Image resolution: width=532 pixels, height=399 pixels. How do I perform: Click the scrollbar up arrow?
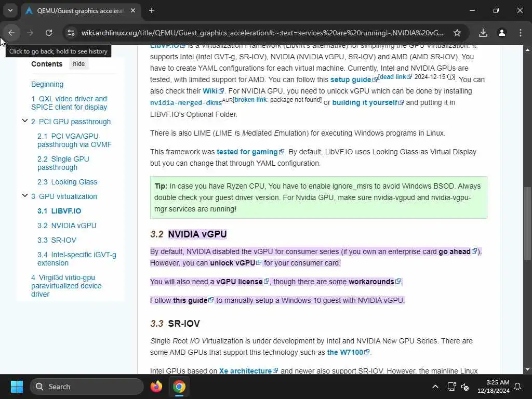pyautogui.click(x=527, y=49)
